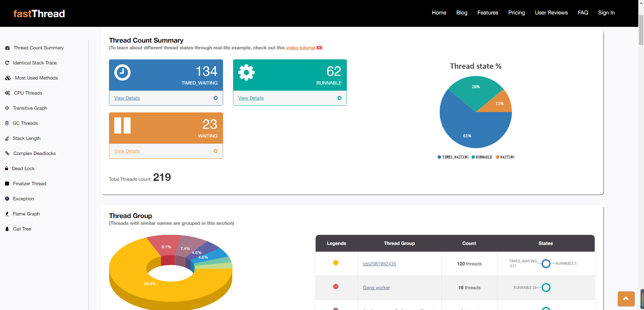Open Most Used Methods section

[36, 78]
